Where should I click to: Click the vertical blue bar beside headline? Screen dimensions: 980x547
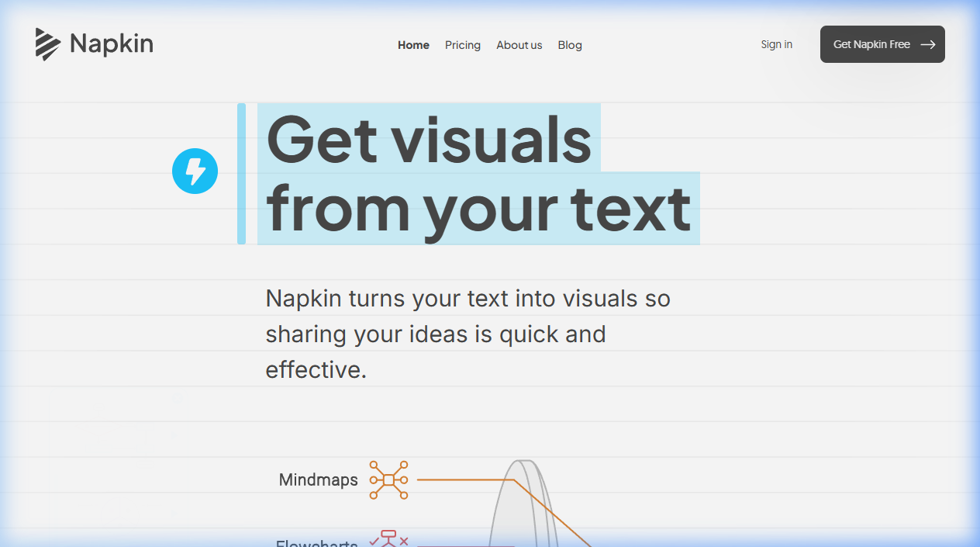[x=241, y=174]
